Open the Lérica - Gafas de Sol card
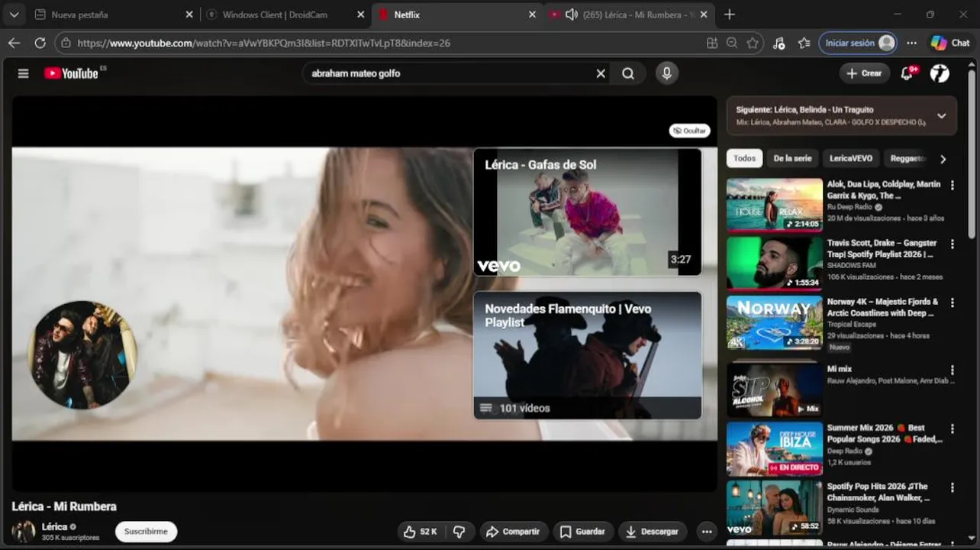The height and width of the screenshot is (550, 980). tap(587, 212)
